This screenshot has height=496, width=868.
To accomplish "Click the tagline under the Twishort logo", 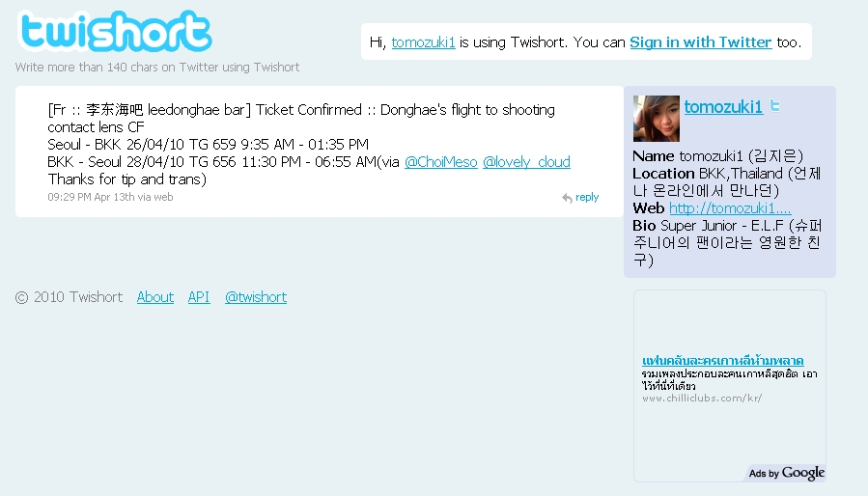I will click(157, 67).
